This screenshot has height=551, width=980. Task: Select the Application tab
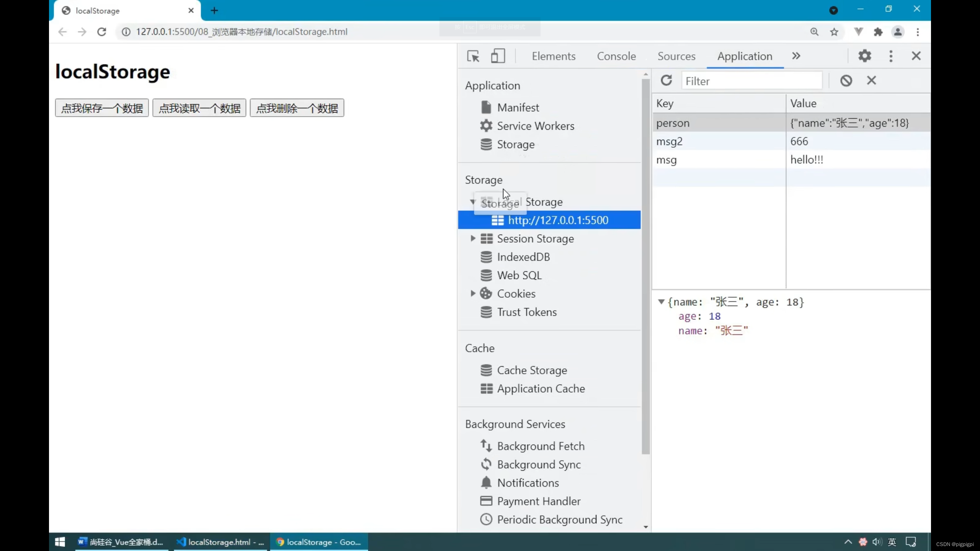[745, 56]
